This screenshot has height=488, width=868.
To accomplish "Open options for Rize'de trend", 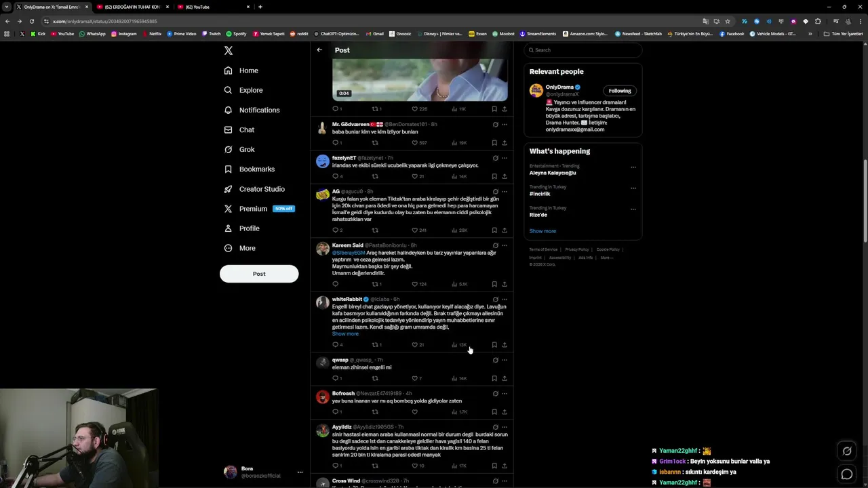I will [x=633, y=209].
